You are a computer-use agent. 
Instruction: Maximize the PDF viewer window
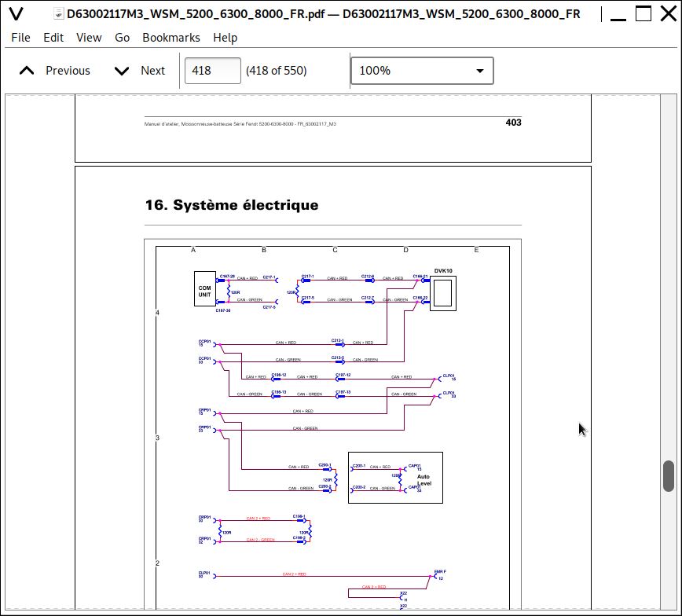coord(643,14)
